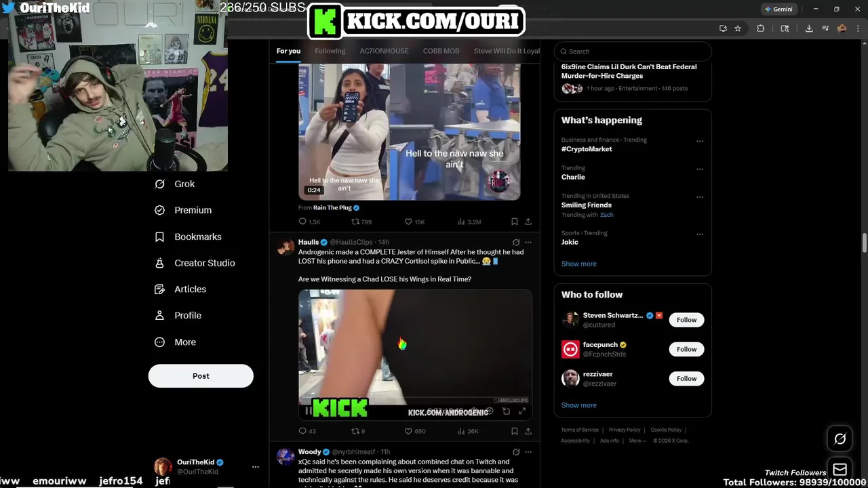This screenshot has width=868, height=488.
Task: Open Chrome extensions puzzle icon
Action: (x=760, y=28)
